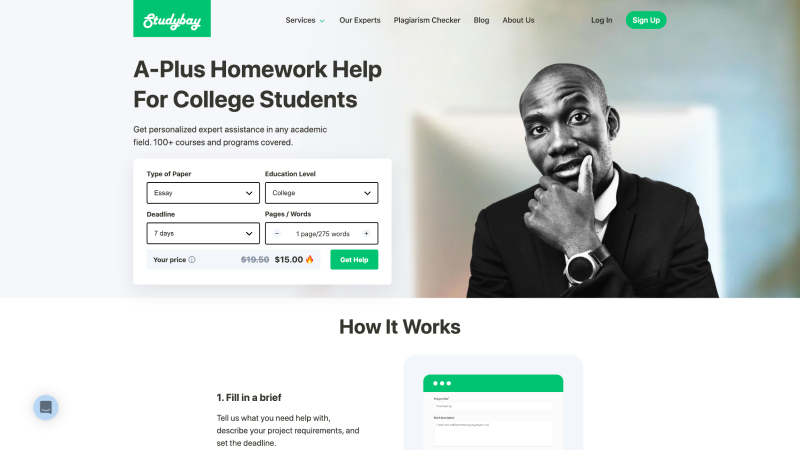Click the discounted price $15.00

[x=289, y=260]
